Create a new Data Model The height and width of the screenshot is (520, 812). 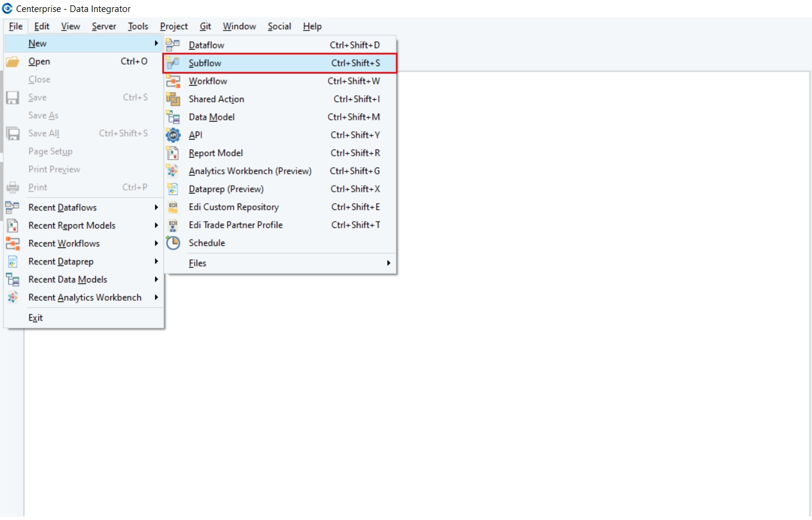[280, 117]
